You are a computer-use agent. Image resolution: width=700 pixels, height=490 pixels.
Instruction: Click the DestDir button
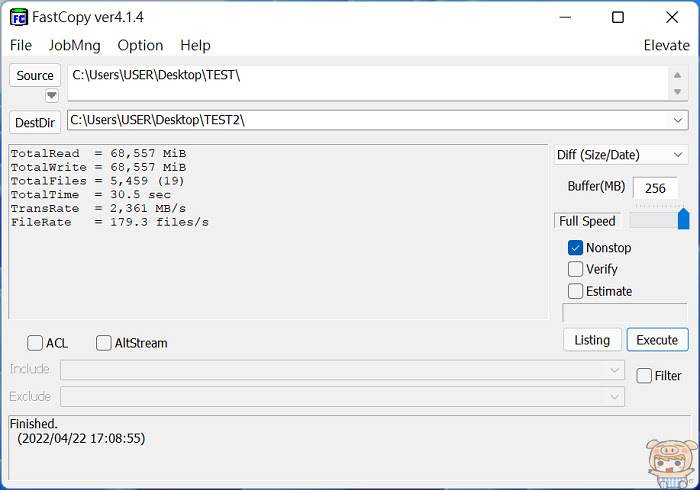point(35,122)
